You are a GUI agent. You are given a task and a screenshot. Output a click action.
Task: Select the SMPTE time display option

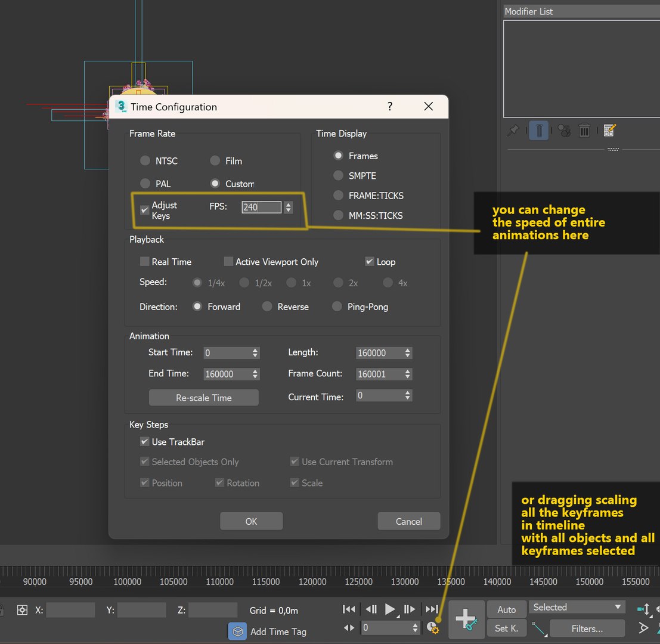click(338, 175)
